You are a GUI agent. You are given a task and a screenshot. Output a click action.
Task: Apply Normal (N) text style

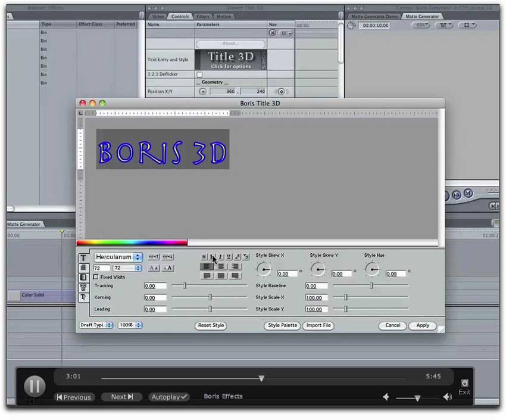coord(204,257)
